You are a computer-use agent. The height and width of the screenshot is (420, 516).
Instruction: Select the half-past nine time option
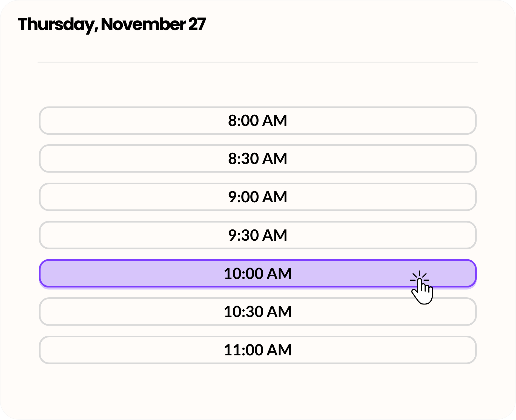258,235
